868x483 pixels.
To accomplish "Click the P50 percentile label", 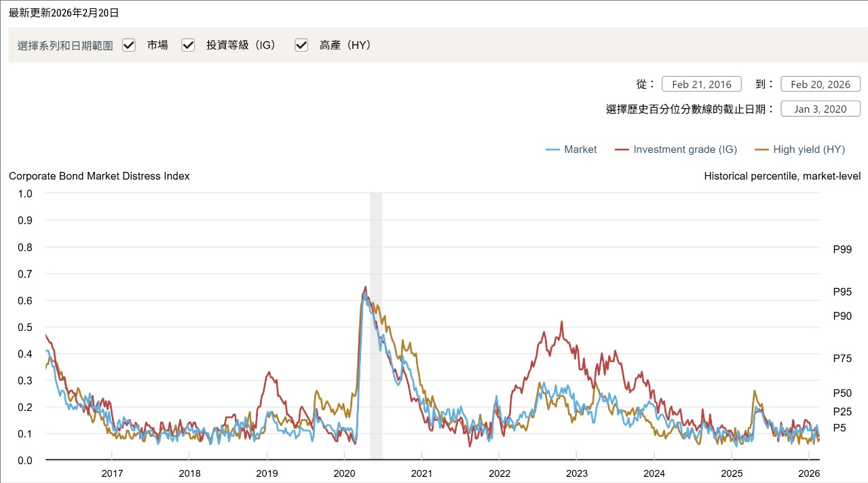I will [842, 393].
